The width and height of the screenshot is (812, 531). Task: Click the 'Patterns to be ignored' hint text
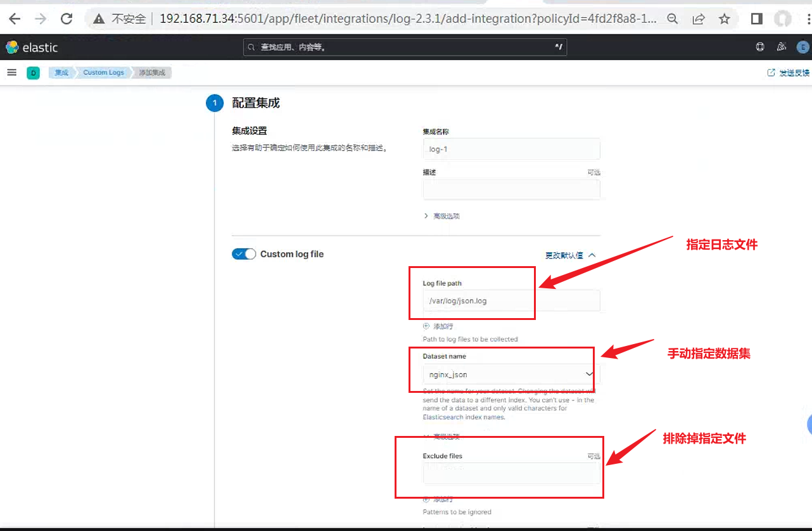pos(457,511)
